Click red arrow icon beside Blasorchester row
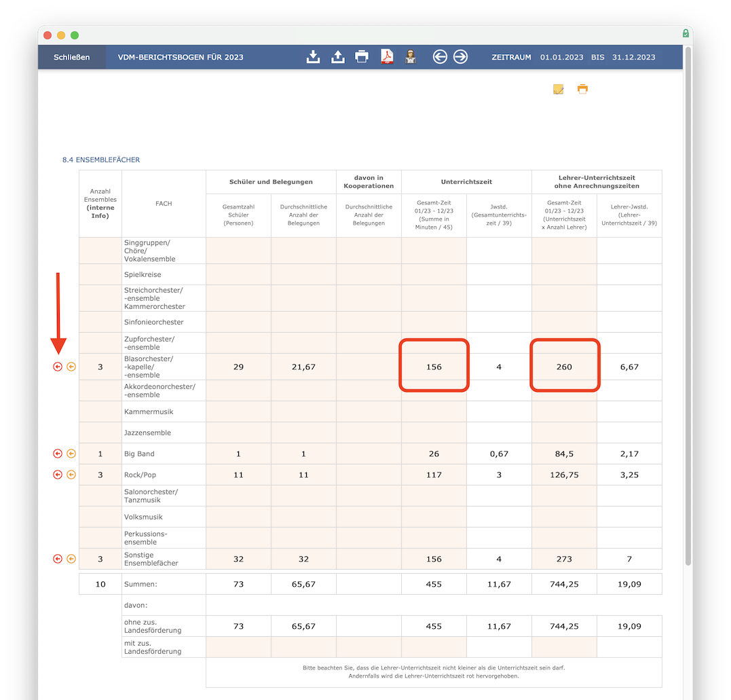731x700 pixels. pyautogui.click(x=58, y=367)
